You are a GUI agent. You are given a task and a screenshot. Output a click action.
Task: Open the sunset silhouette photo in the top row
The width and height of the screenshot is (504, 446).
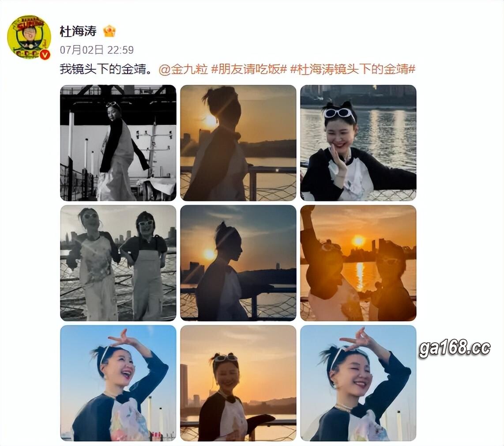(x=238, y=143)
